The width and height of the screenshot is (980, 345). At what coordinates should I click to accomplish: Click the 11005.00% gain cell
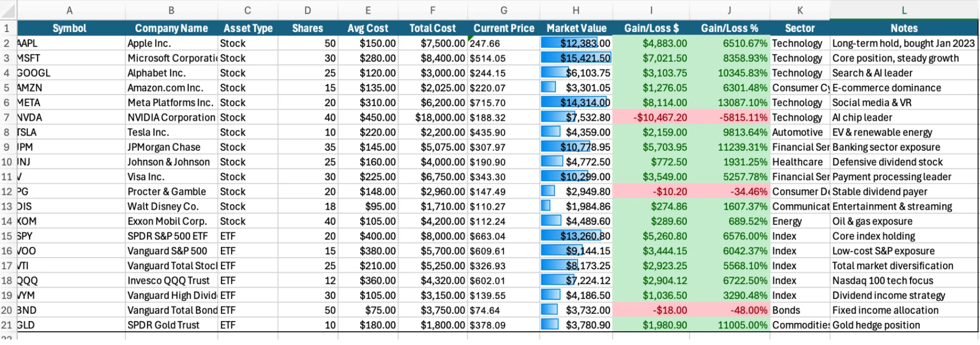click(729, 325)
